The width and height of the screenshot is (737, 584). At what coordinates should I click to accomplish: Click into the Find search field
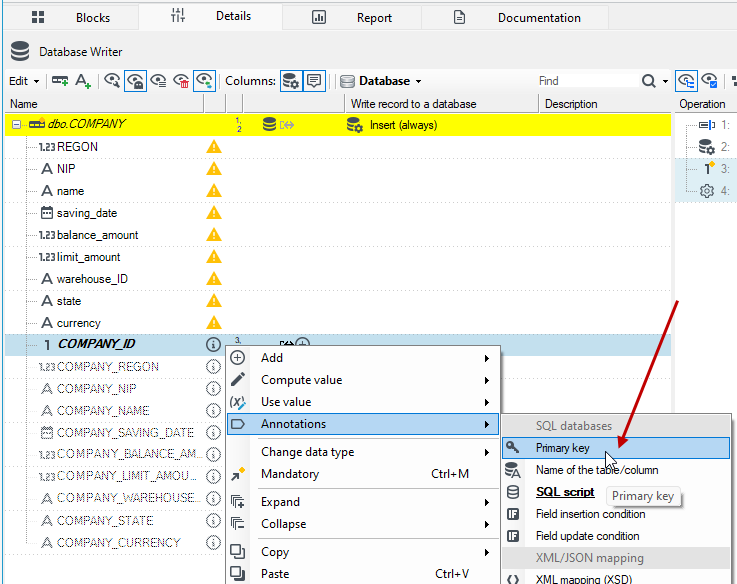point(587,81)
